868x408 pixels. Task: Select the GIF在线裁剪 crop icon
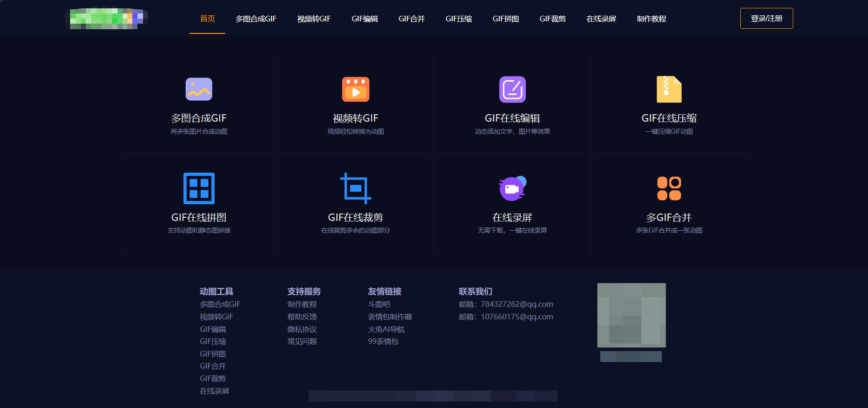pos(355,188)
